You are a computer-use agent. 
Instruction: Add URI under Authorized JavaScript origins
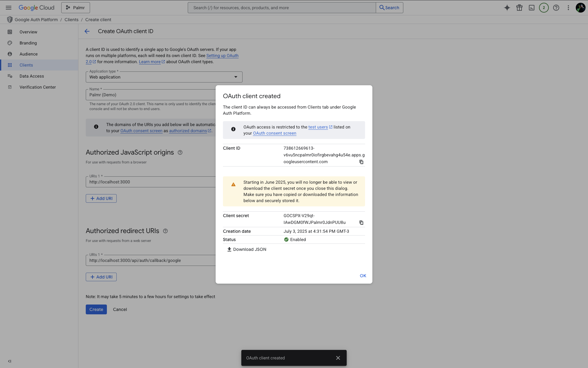pyautogui.click(x=101, y=198)
